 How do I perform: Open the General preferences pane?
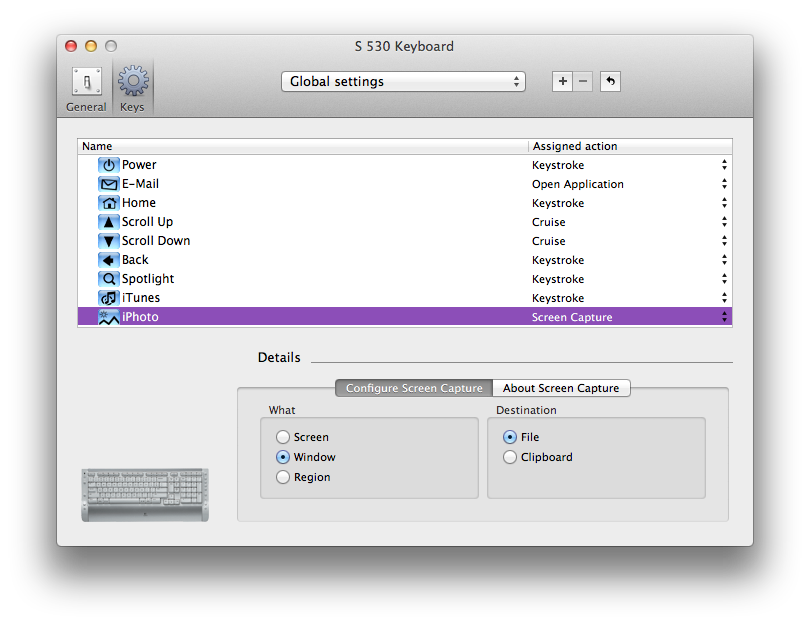point(86,89)
